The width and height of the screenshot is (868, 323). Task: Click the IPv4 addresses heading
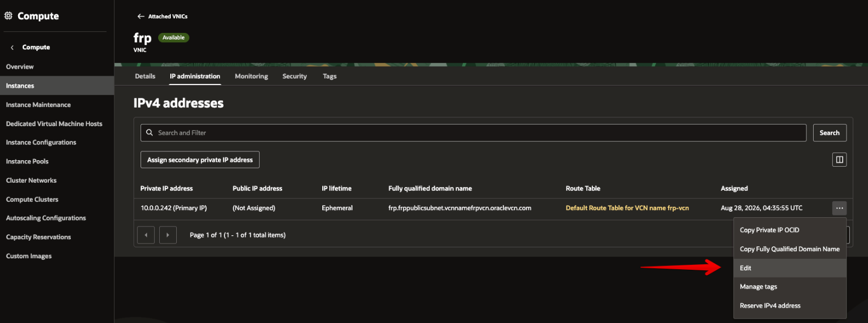pos(178,103)
